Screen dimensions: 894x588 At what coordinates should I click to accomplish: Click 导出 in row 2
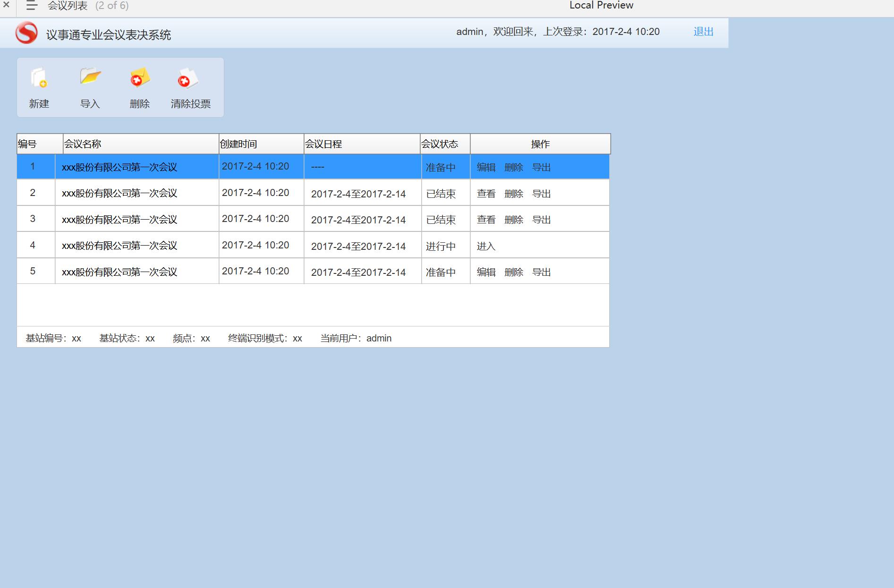[x=542, y=194]
